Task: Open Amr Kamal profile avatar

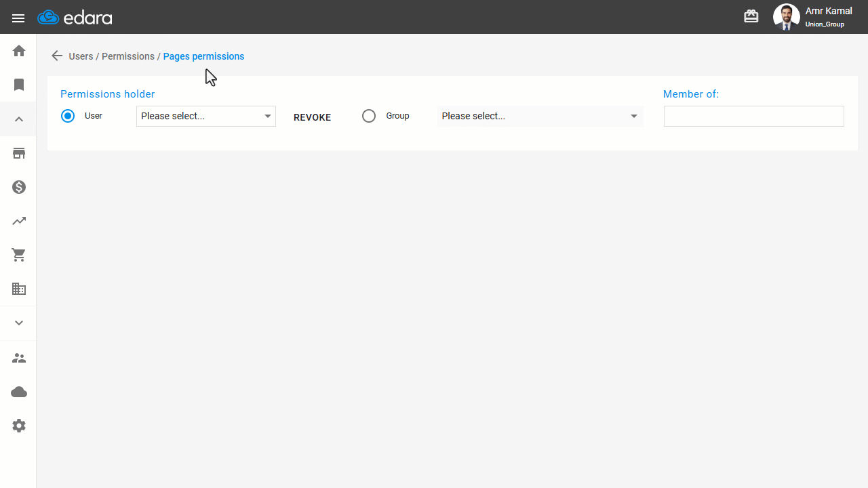Action: point(787,17)
